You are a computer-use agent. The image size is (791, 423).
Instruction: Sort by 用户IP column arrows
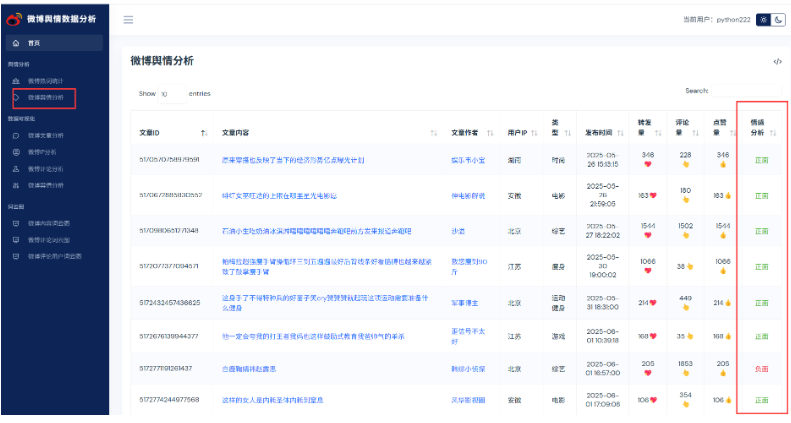point(534,133)
